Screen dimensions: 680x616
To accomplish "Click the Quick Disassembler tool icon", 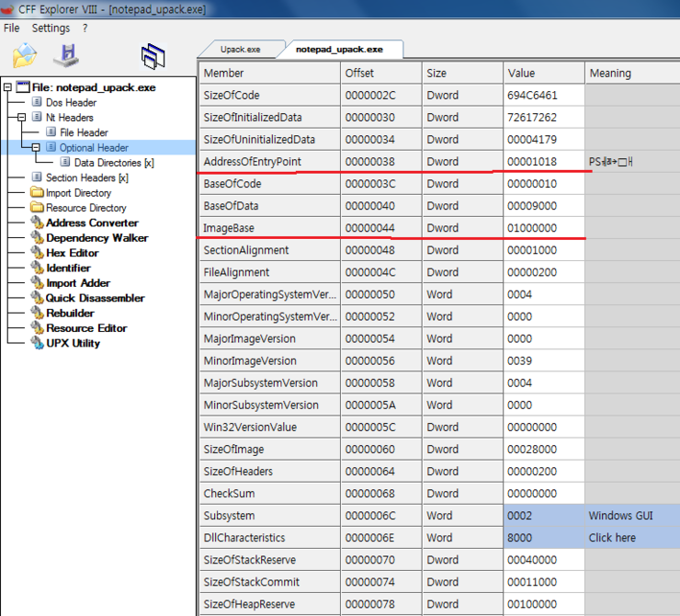I will tap(38, 297).
